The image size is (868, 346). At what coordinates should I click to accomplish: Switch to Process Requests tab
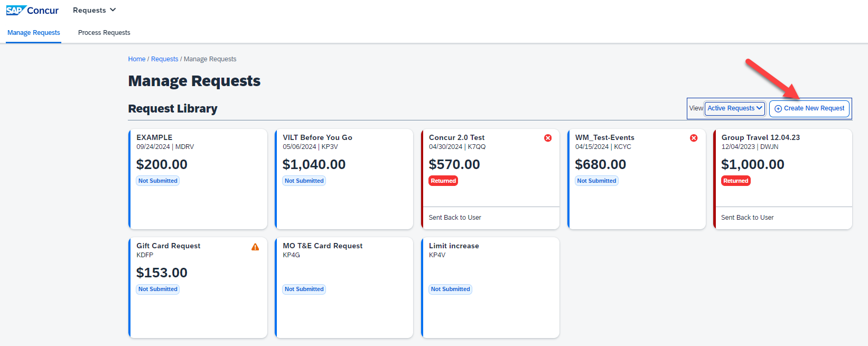pos(104,33)
